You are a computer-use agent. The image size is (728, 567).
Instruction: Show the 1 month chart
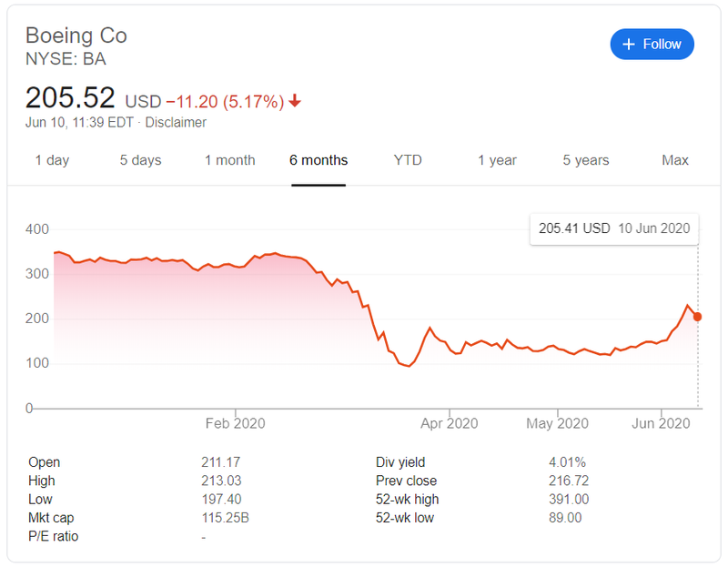coord(229,160)
